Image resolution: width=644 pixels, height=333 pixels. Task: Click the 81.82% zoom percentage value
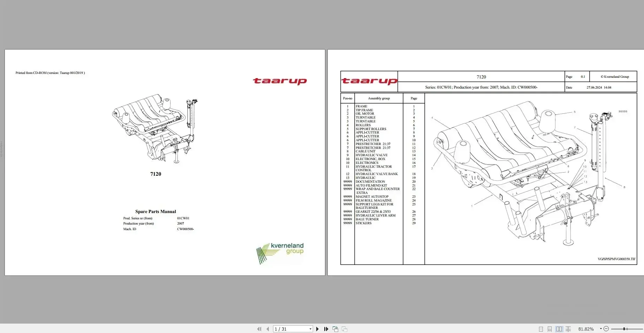pyautogui.click(x=586, y=329)
